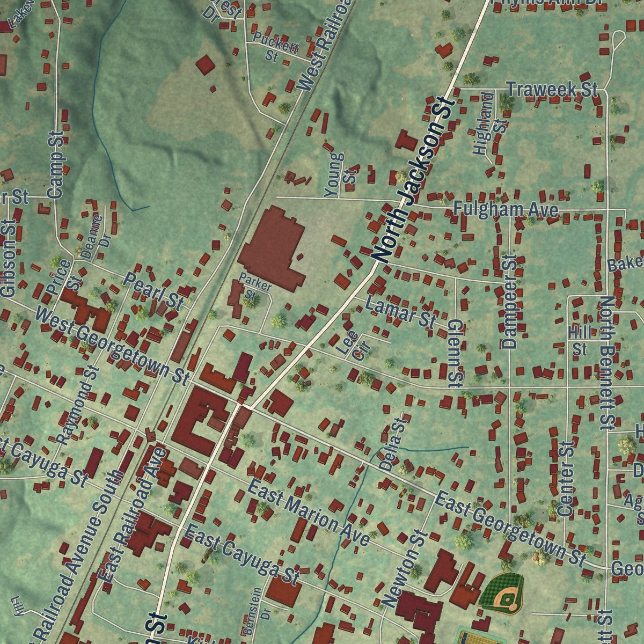Select the Young St label
644x644 pixels.
(340, 174)
